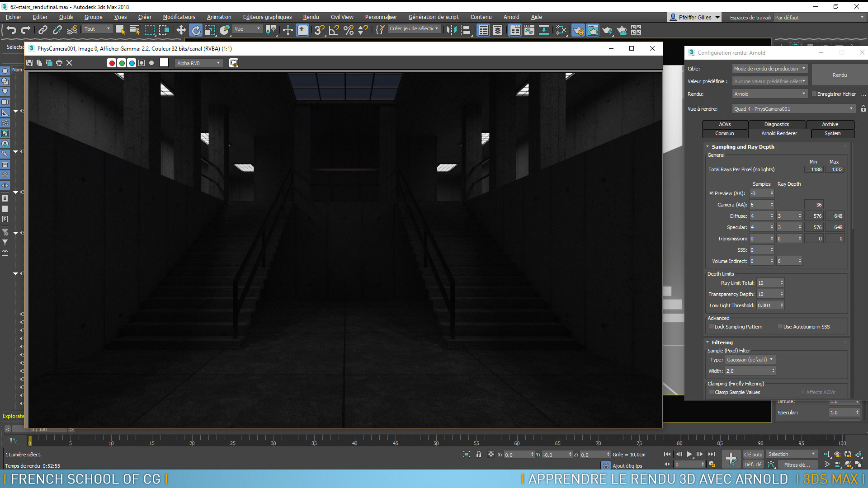The image size is (868, 488).
Task: Switch to the Arnold Renderer tab
Action: 779,133
